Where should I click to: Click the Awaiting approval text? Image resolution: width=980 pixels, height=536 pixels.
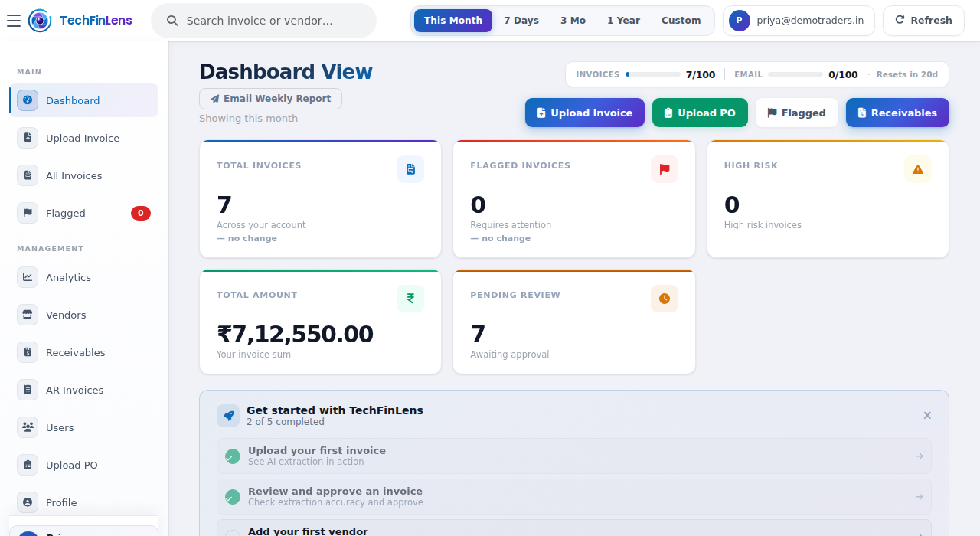(x=510, y=355)
